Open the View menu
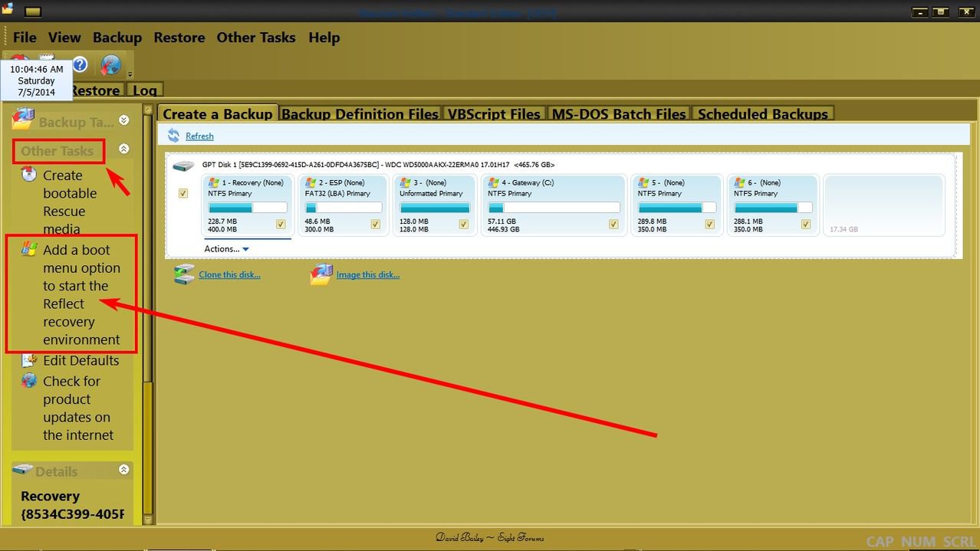The height and width of the screenshot is (551, 980). point(64,38)
